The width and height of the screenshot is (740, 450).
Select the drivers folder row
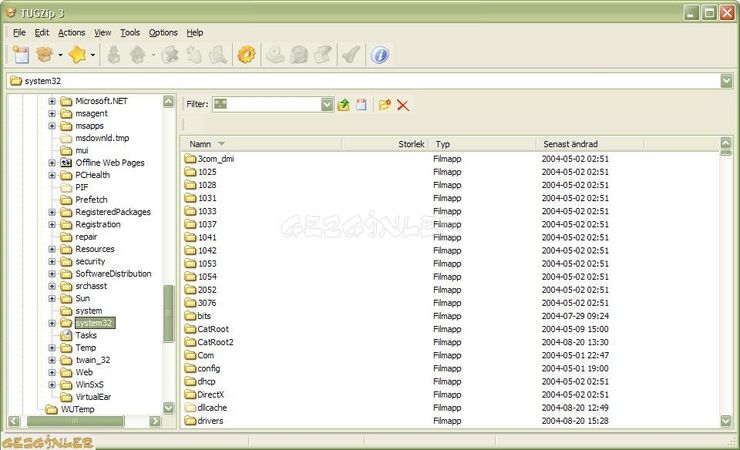click(450, 421)
